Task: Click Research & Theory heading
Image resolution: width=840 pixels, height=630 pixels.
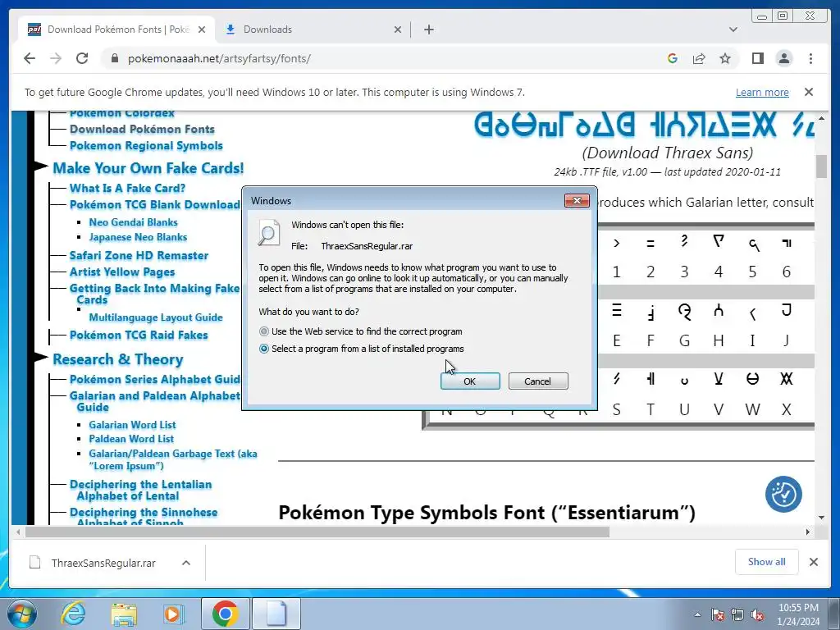Action: click(118, 359)
